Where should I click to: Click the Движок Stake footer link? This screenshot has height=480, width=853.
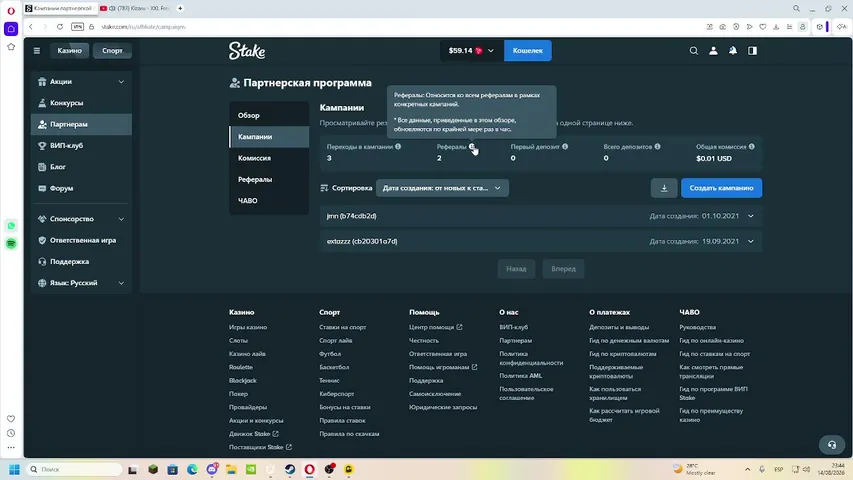tap(254, 434)
